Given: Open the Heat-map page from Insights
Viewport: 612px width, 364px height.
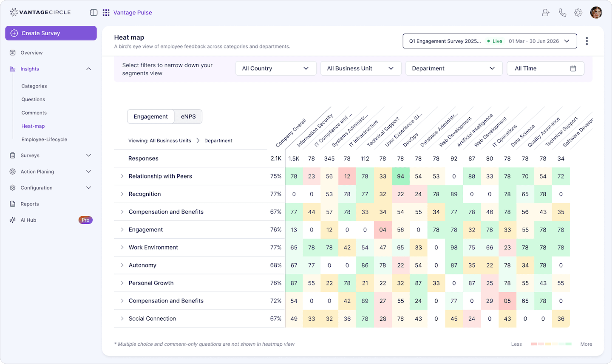Looking at the screenshot, I should [x=33, y=126].
